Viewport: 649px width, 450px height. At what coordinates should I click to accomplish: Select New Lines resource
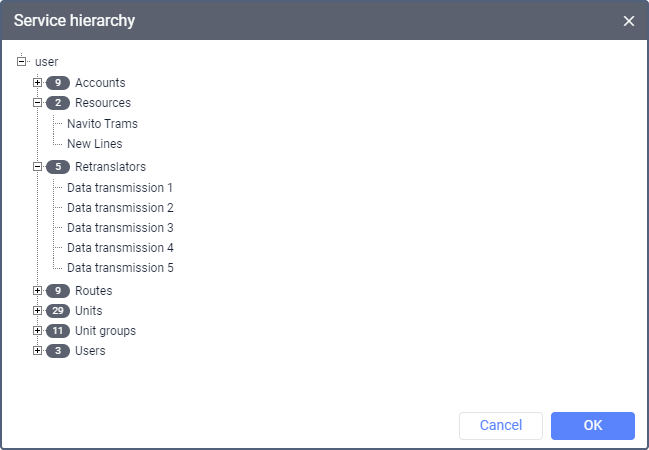point(94,144)
